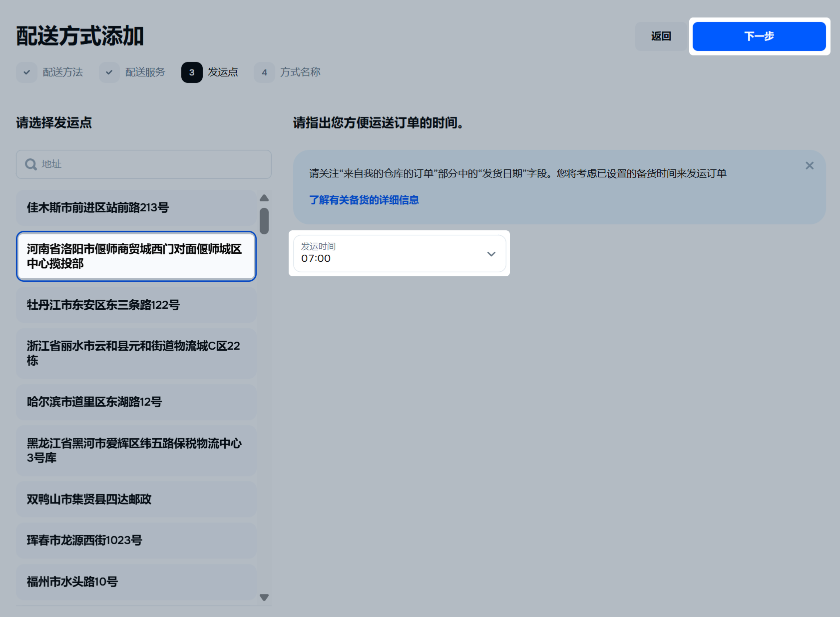Click the 返回 button
Viewport: 840px width, 617px height.
coord(661,36)
